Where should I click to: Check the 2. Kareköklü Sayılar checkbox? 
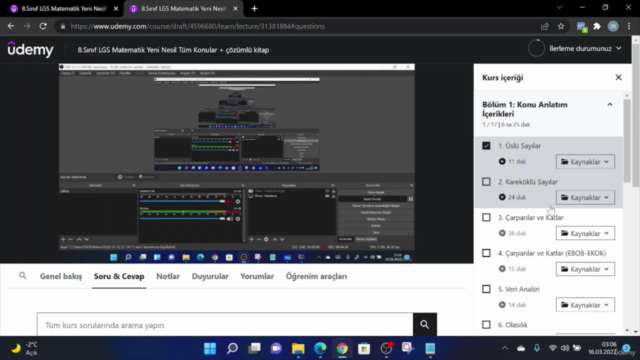pos(486,182)
